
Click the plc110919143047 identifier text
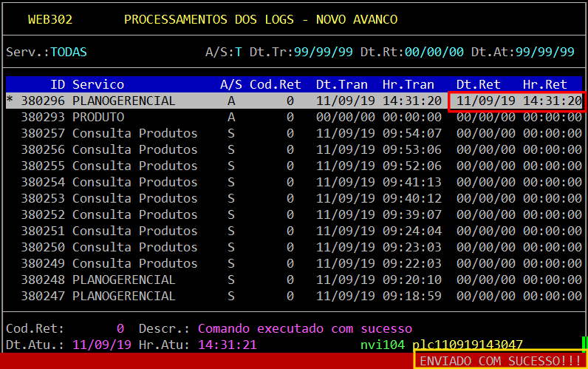click(468, 345)
